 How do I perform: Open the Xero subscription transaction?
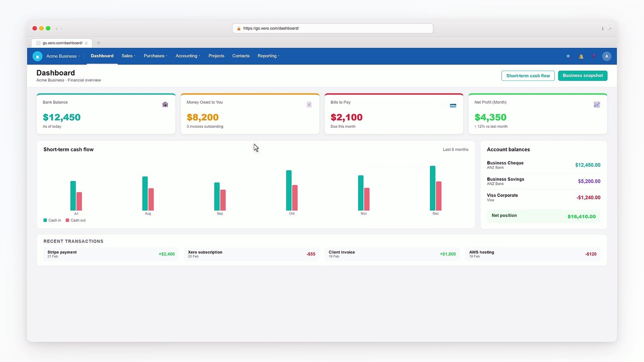pyautogui.click(x=252, y=254)
